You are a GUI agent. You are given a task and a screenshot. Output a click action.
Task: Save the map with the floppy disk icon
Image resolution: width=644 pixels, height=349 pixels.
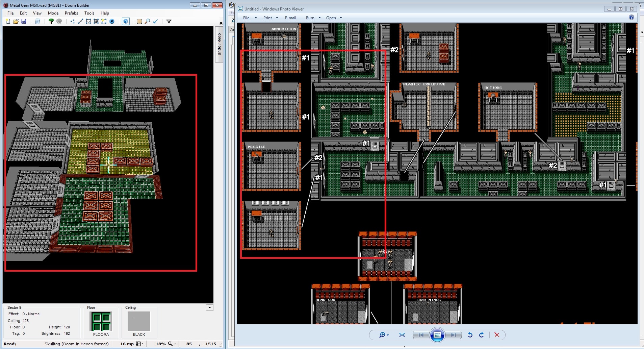point(24,21)
